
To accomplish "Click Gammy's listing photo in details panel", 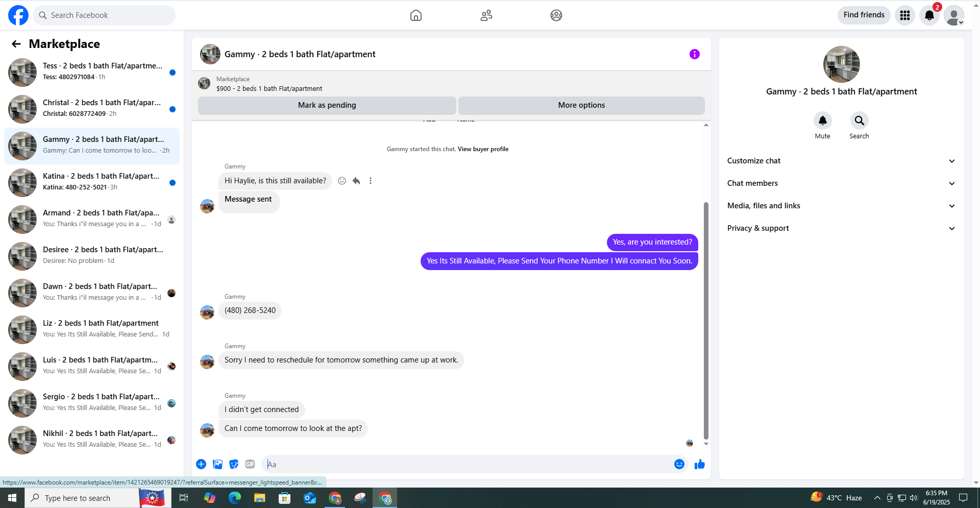I will 842,64.
